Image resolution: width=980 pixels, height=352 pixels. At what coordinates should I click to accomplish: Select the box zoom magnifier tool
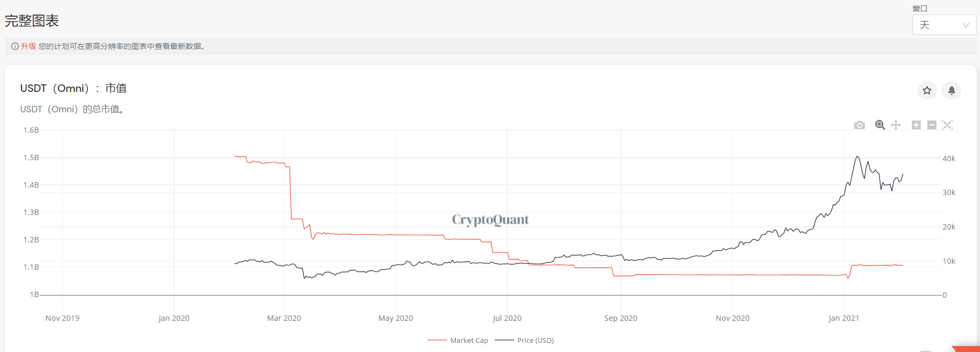(x=880, y=125)
